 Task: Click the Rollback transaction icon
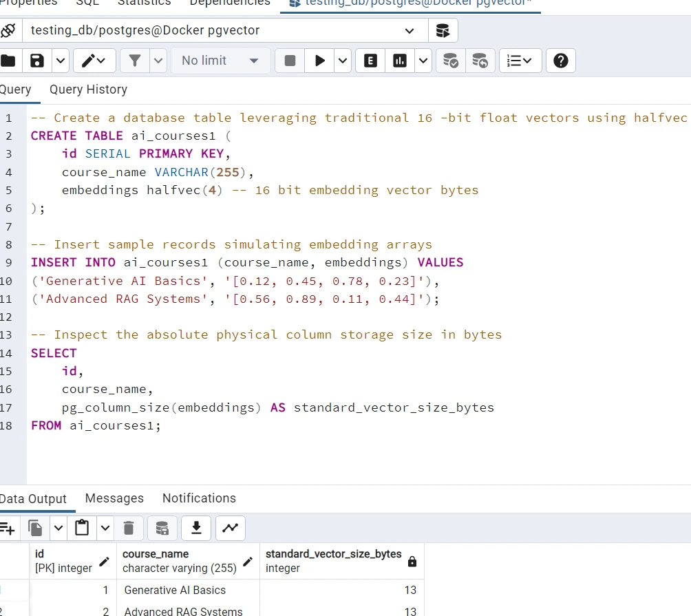click(480, 61)
